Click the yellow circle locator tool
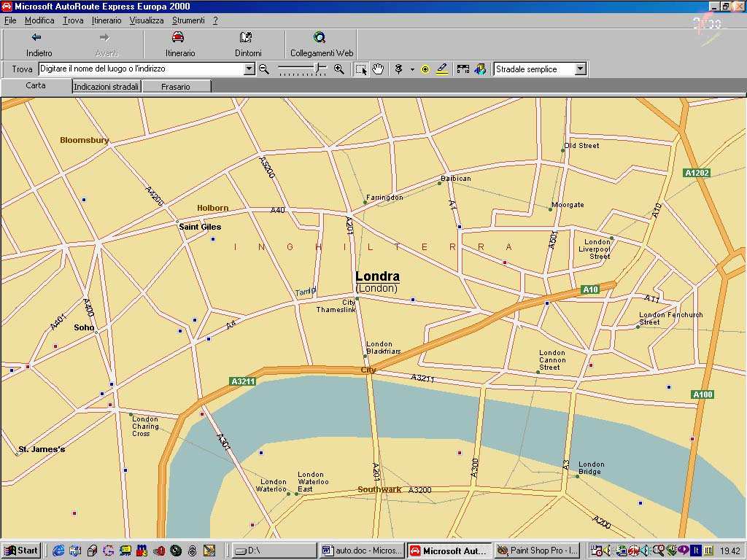This screenshot has height=560, width=747. 425,69
